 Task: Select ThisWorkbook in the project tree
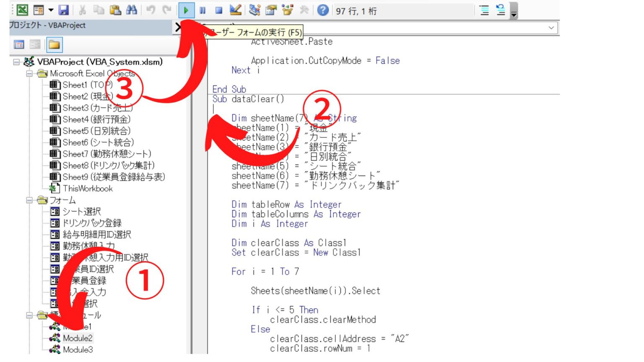[x=88, y=189]
